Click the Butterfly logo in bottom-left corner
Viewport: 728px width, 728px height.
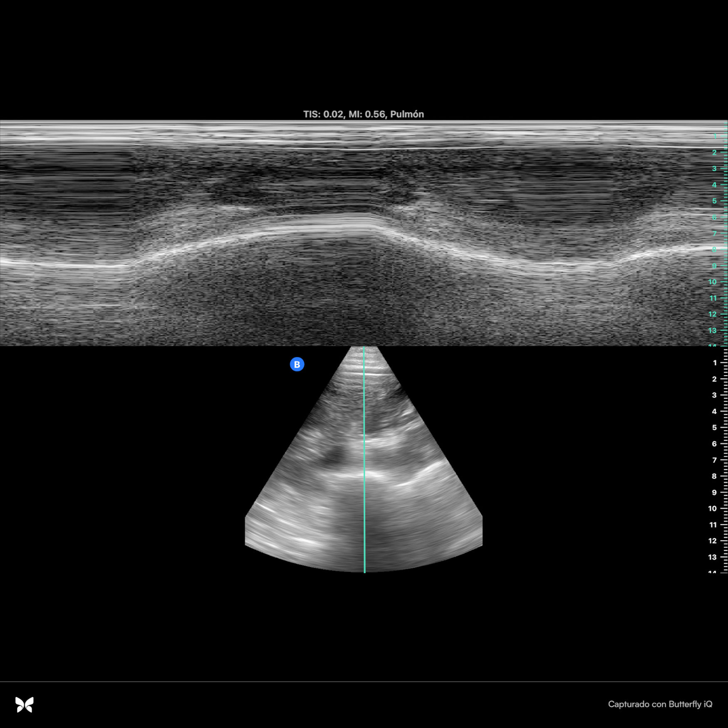click(x=25, y=704)
